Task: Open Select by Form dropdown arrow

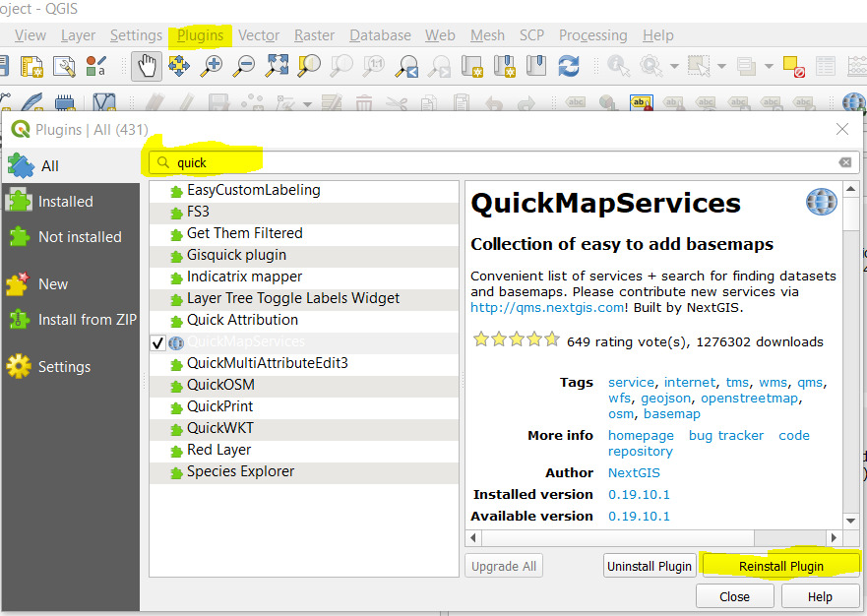Action: tap(769, 66)
